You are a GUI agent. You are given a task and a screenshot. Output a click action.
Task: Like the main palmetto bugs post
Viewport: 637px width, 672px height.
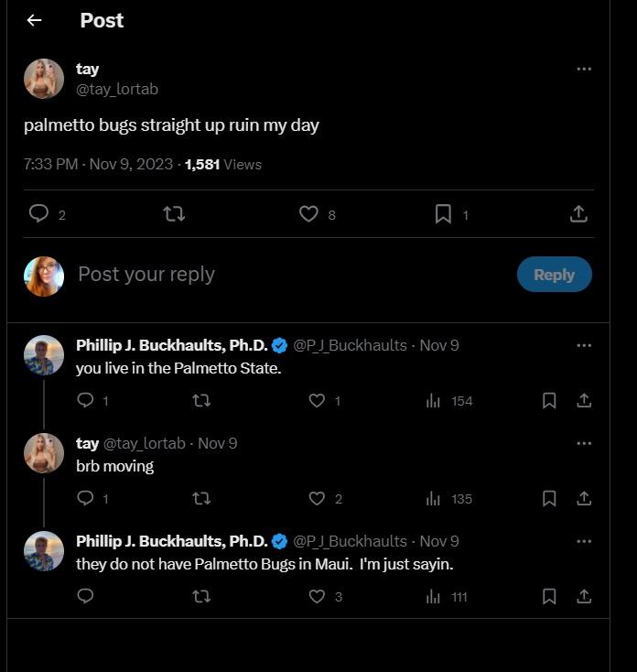pos(308,214)
